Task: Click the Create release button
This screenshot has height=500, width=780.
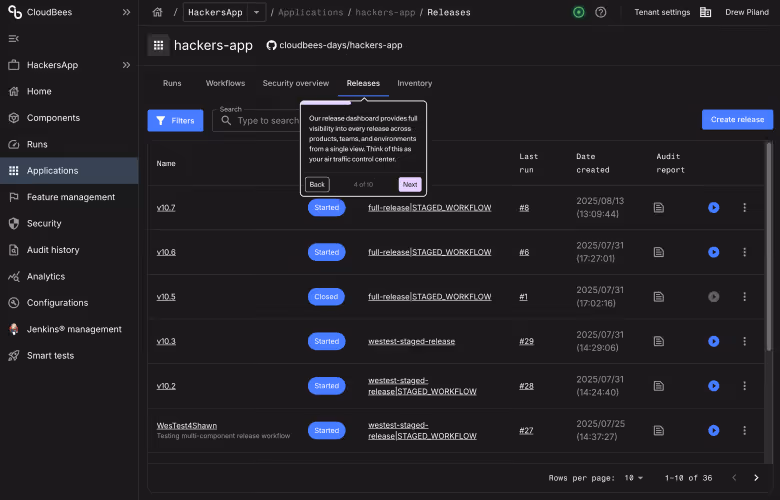Action: pos(737,119)
